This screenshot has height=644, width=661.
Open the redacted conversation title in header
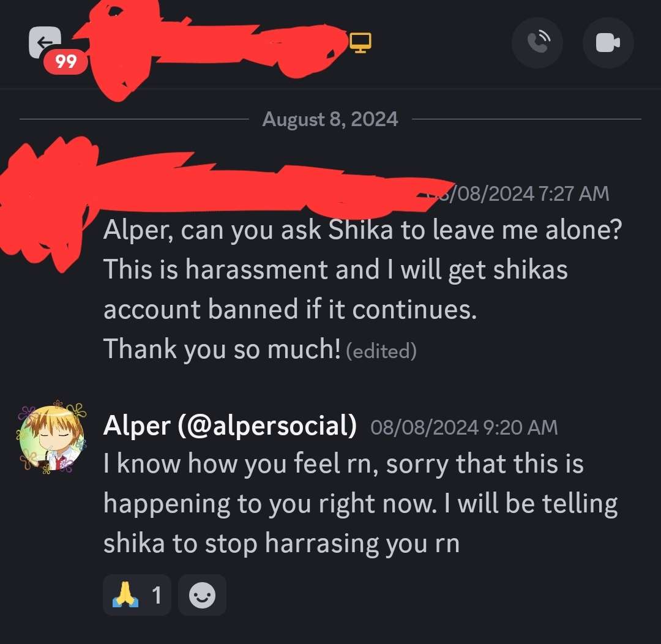point(214,46)
